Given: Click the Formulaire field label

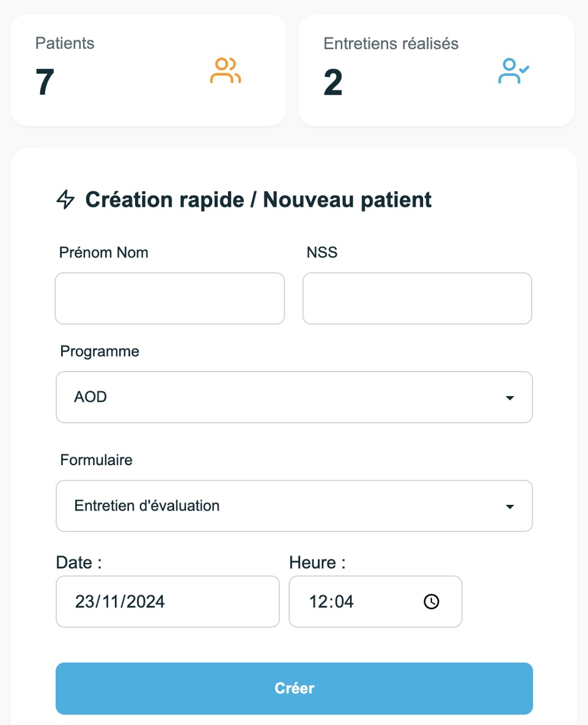Looking at the screenshot, I should [x=96, y=460].
